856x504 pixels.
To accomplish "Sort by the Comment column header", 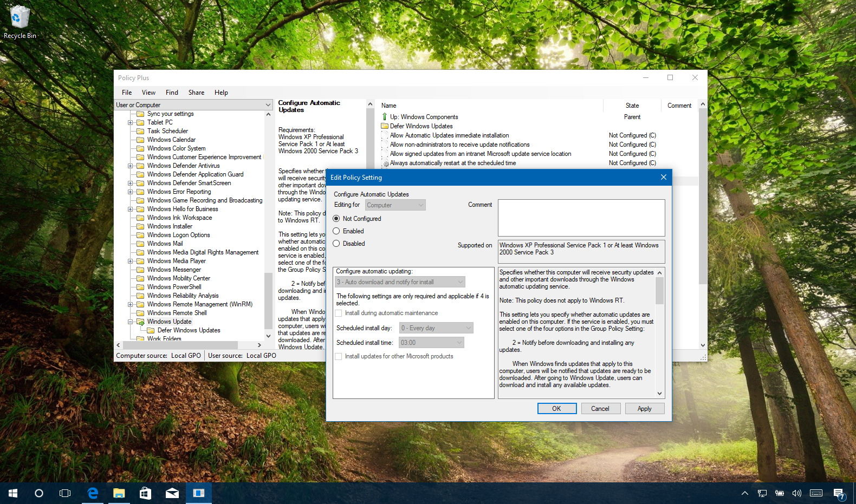I will [x=679, y=106].
